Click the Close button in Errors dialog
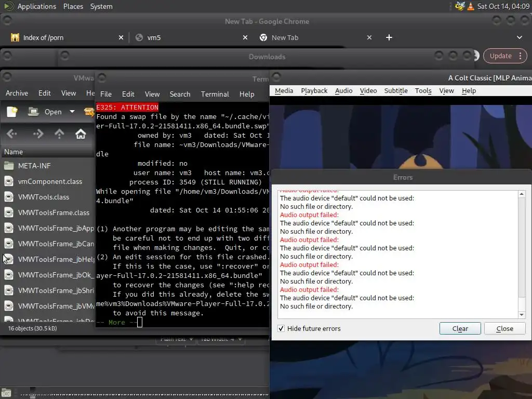The width and height of the screenshot is (532, 399). click(505, 328)
